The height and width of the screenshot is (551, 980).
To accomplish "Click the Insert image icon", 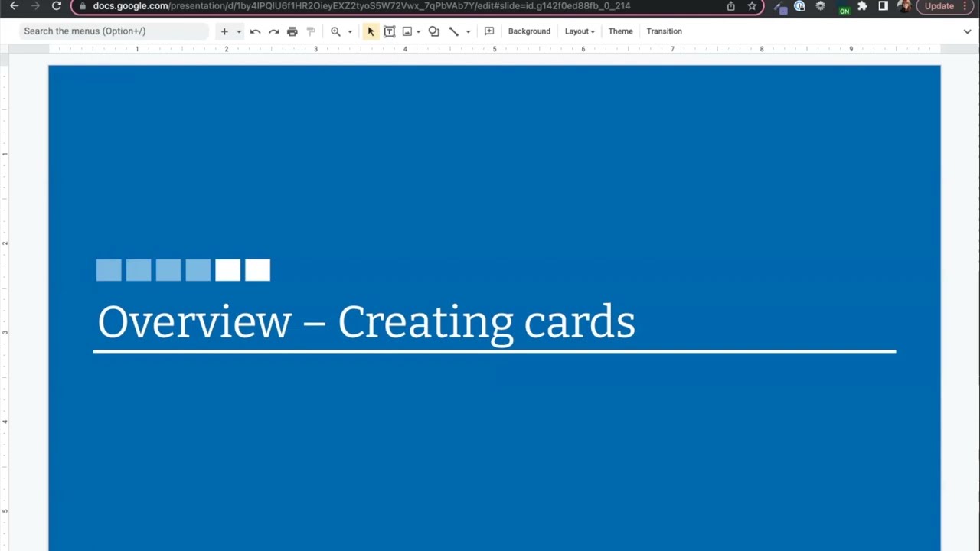I will pyautogui.click(x=407, y=31).
